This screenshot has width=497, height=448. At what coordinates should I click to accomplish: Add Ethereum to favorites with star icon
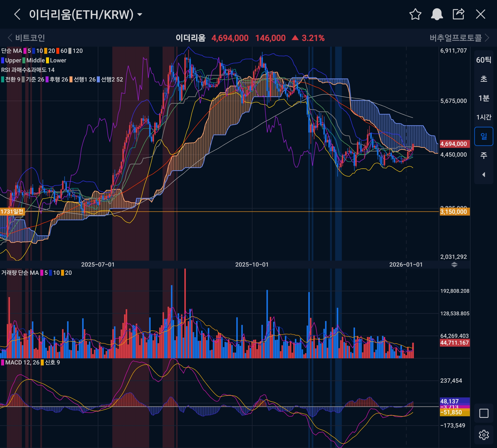[x=415, y=14]
